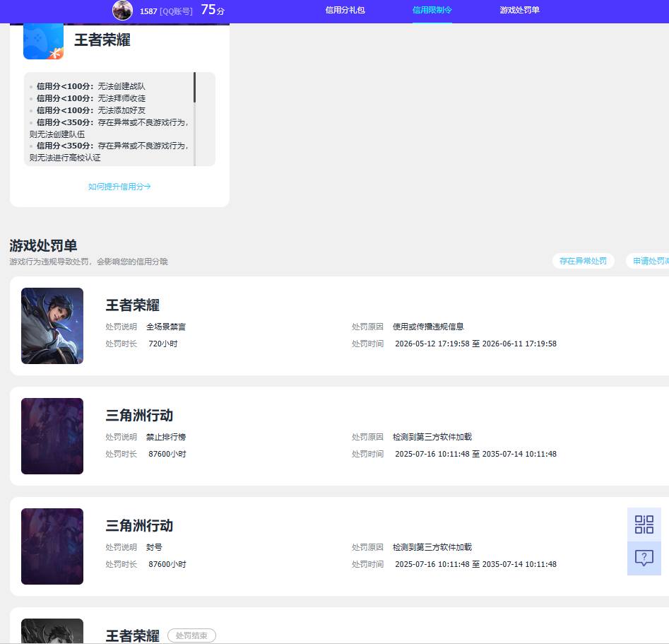Click the 75分 credit score in header
Screen dimensions: 669x644
pos(213,10)
